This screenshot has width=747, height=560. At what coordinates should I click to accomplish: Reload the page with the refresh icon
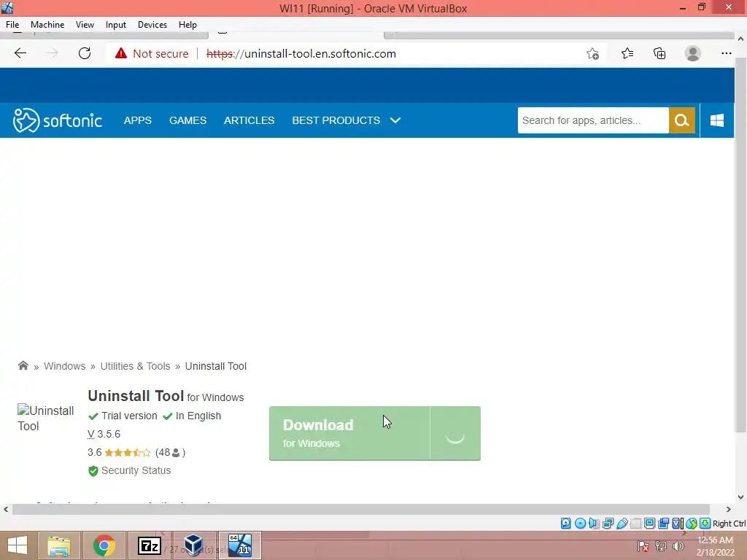coord(85,53)
